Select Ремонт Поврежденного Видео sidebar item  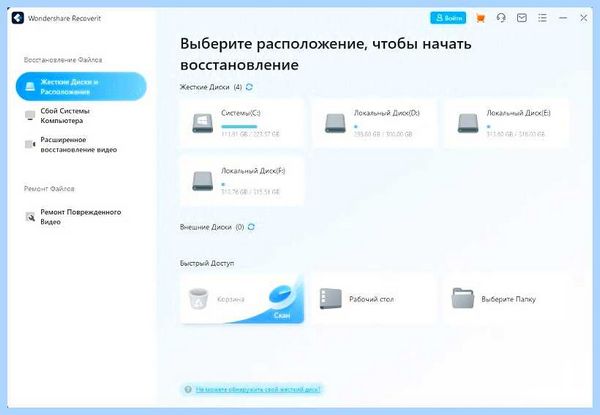click(81, 217)
